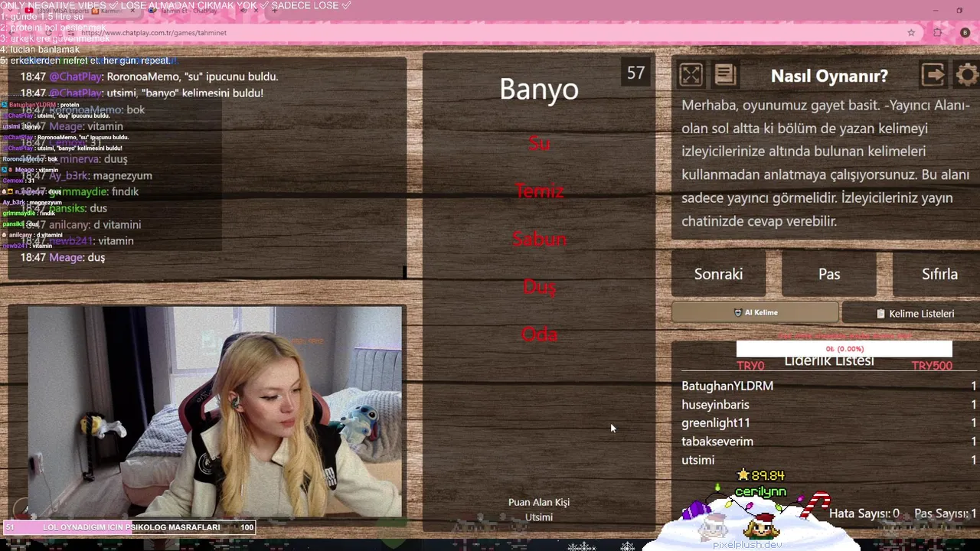
Task: Click chat message Ay_b3rk: magnezyum
Action: click(86, 175)
